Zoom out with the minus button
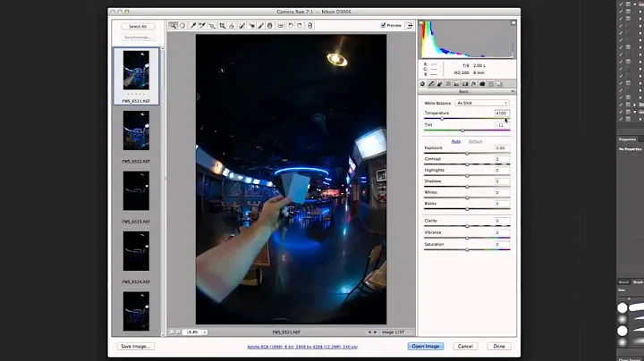This screenshot has height=361, width=644. coord(172,332)
